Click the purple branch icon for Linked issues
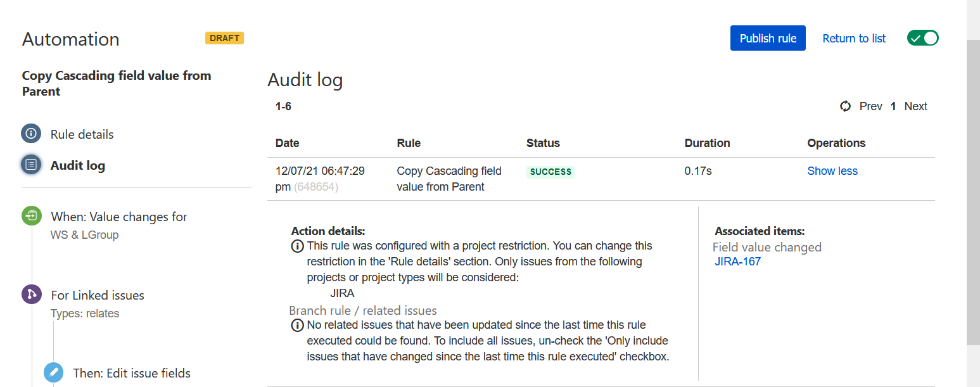The height and width of the screenshot is (387, 980). click(x=32, y=295)
